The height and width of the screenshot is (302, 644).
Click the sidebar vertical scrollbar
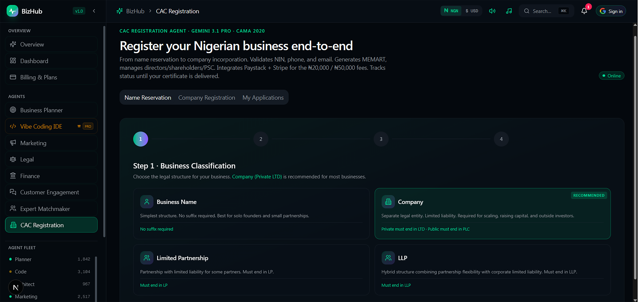104,131
